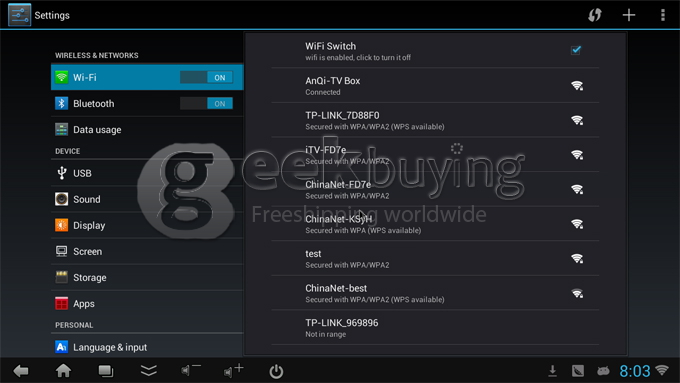Open recent apps from the navigation bar
This screenshot has width=680, height=383.
[x=105, y=371]
